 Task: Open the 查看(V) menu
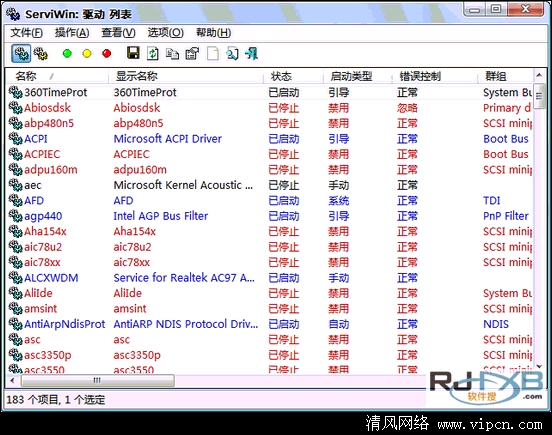tap(118, 33)
